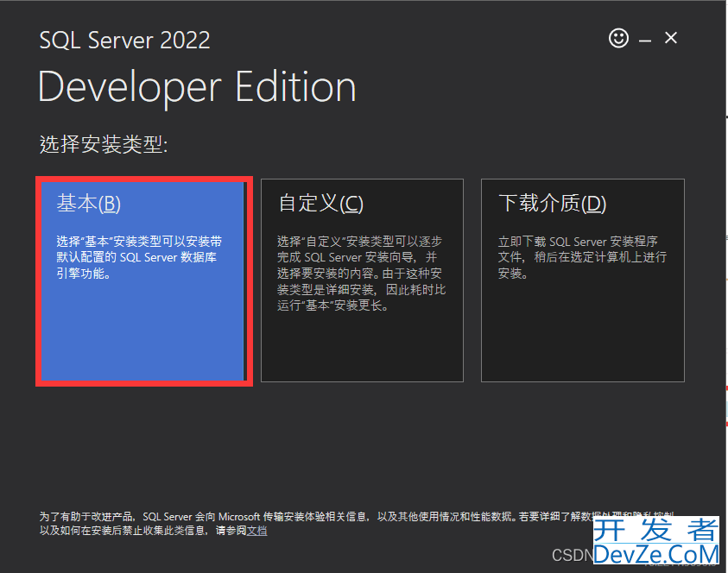Click the SQL Server 2022 title text
The height and width of the screenshot is (573, 728).
point(125,41)
